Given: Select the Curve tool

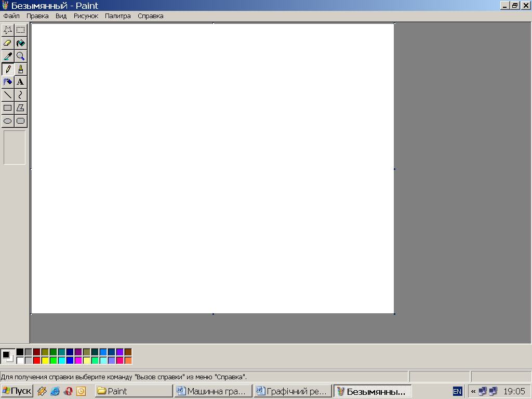Looking at the screenshot, I should click(x=21, y=95).
